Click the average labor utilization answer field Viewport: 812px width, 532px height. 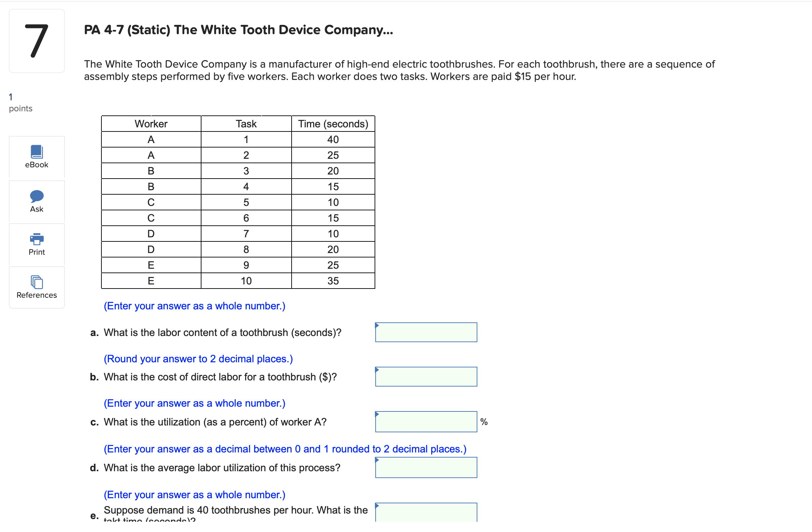pyautogui.click(x=426, y=467)
